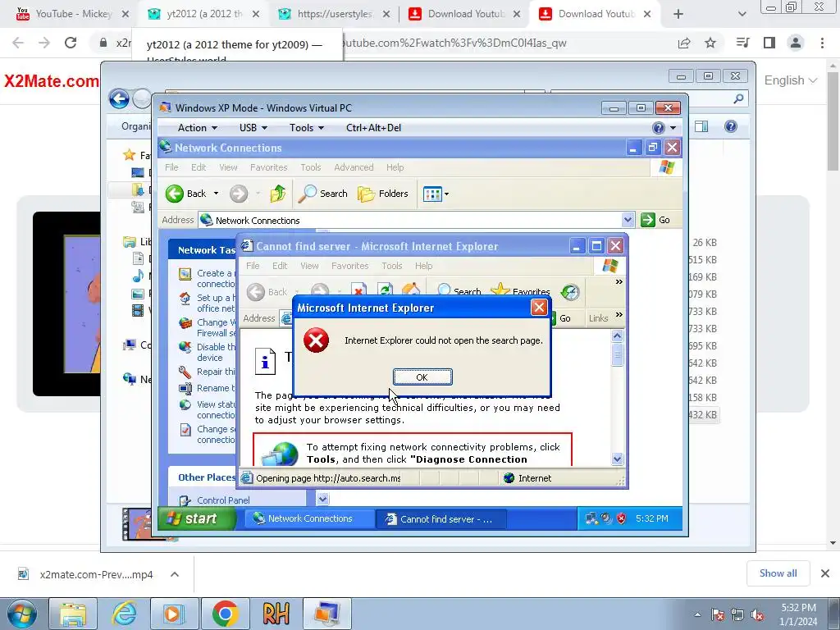This screenshot has height=630, width=840.
Task: Open Chrome side panel icon
Action: click(x=769, y=43)
